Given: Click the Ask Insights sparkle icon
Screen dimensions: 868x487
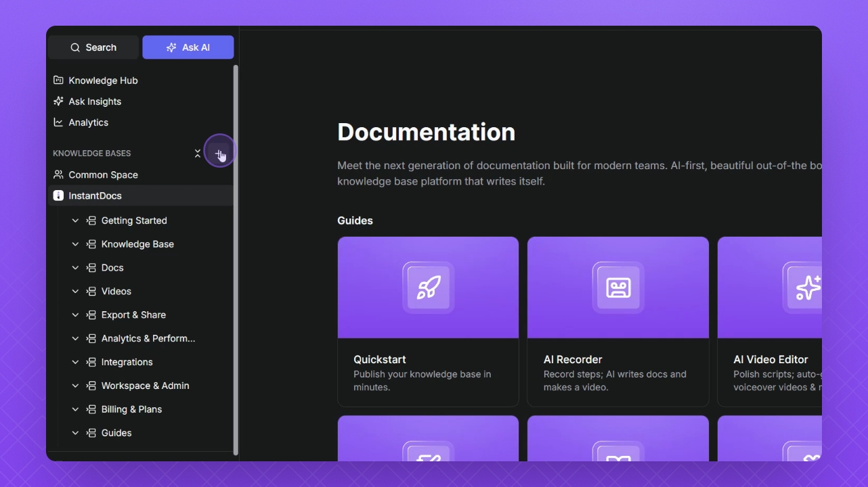Looking at the screenshot, I should (x=58, y=101).
